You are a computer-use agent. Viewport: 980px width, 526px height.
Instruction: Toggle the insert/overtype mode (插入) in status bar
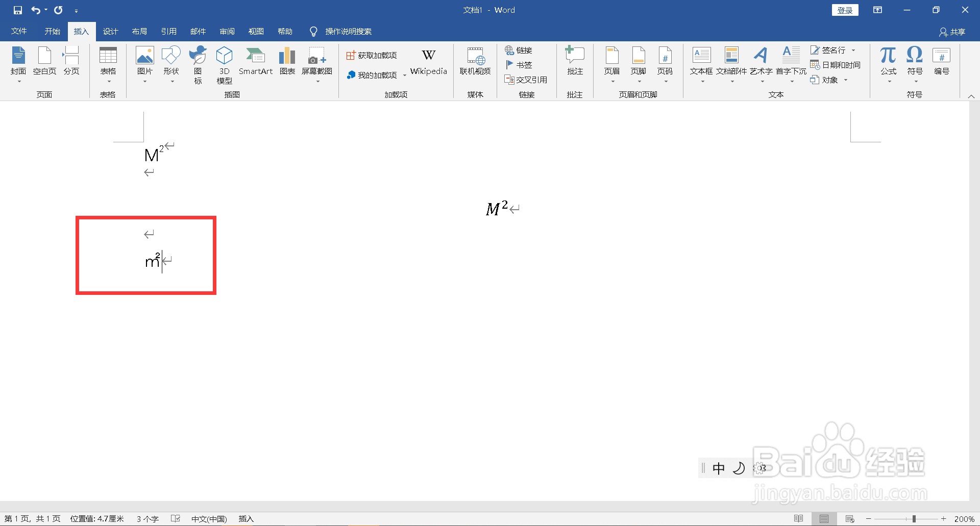(x=246, y=519)
